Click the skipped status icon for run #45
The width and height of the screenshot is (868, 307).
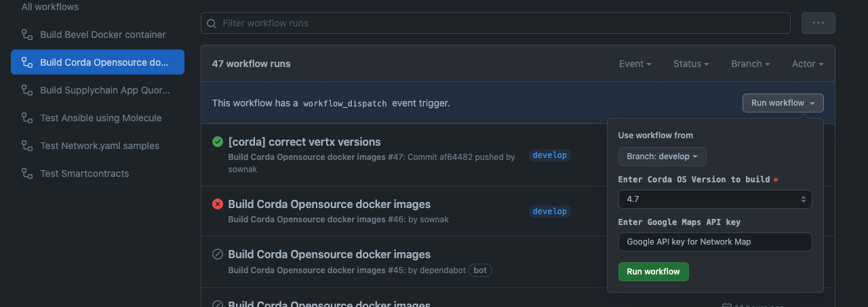point(218,254)
